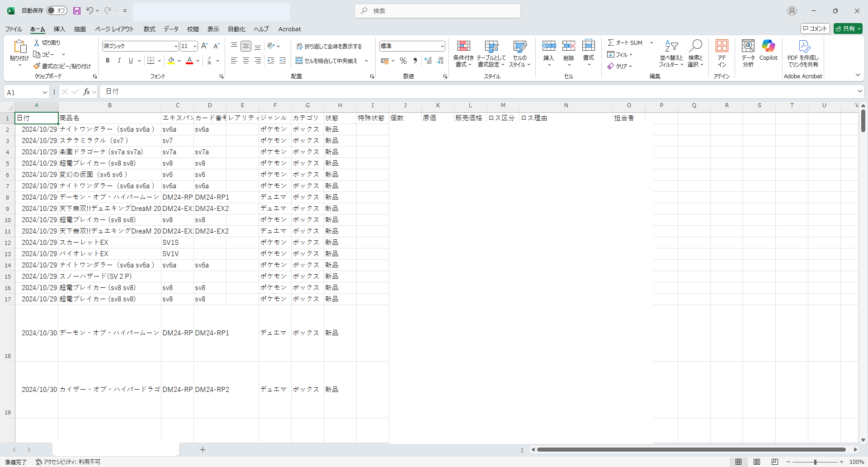Click the search box in title bar
Viewport: 868px width, 467px height.
tap(438, 11)
